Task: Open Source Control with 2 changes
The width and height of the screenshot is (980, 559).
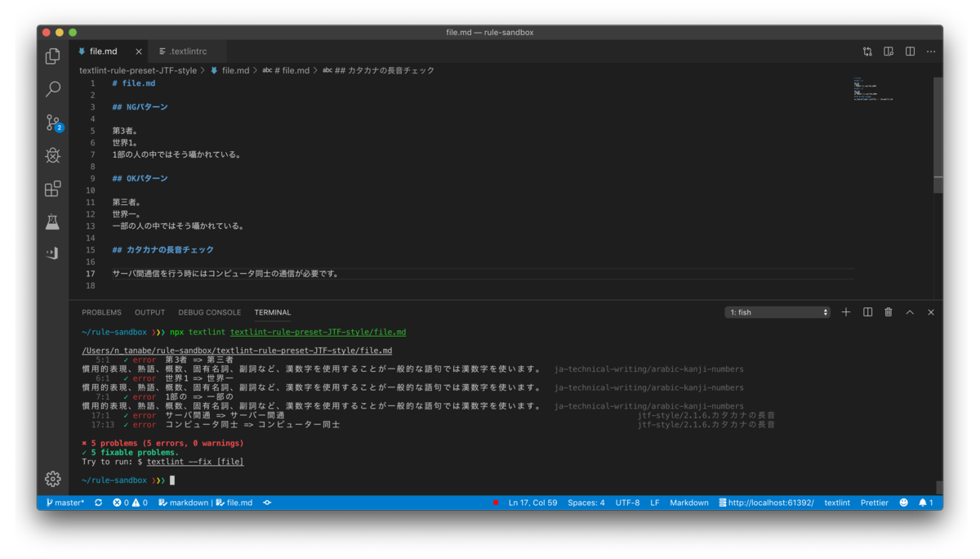Action: 53,123
